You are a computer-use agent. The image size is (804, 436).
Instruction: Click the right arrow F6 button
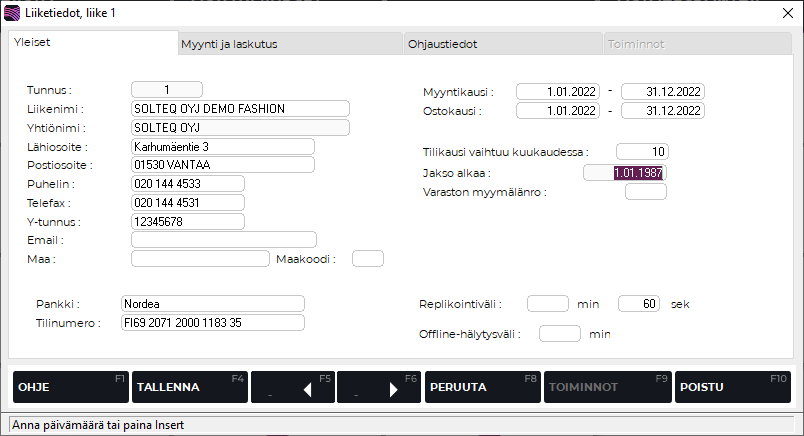(x=379, y=387)
